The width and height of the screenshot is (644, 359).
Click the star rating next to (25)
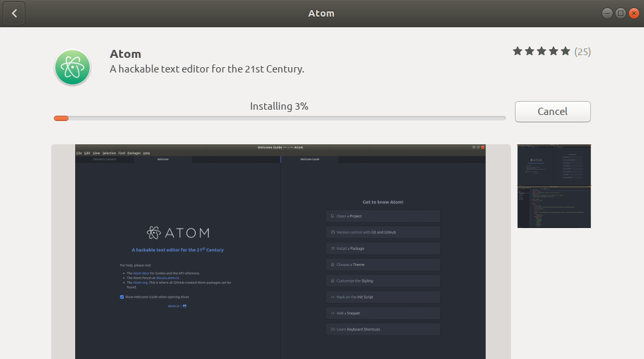[541, 51]
